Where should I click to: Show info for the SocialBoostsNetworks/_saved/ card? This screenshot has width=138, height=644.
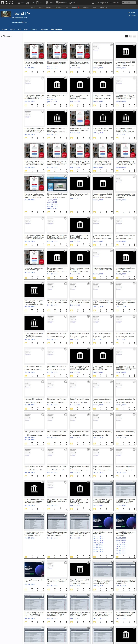(43, 45)
